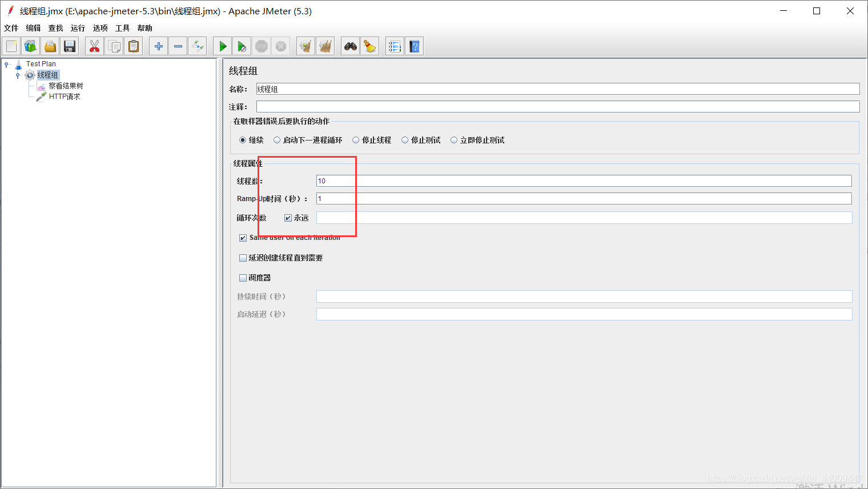
Task: Start test without pauses icon
Action: coord(242,46)
